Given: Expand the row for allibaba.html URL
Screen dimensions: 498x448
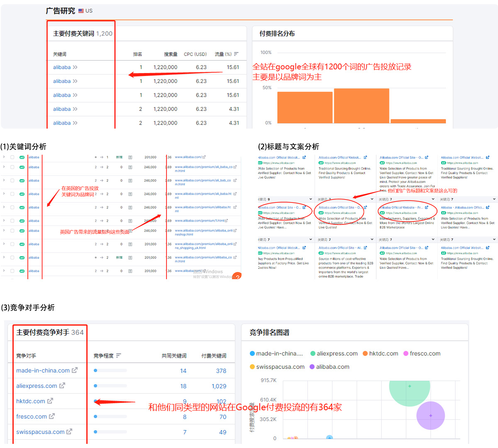Looking at the screenshot, I should pos(3,207).
